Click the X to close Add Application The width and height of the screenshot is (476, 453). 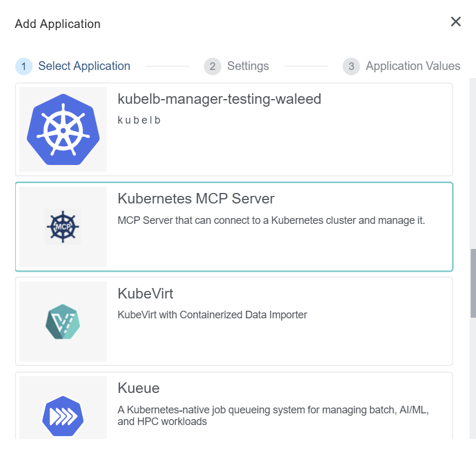point(456,22)
